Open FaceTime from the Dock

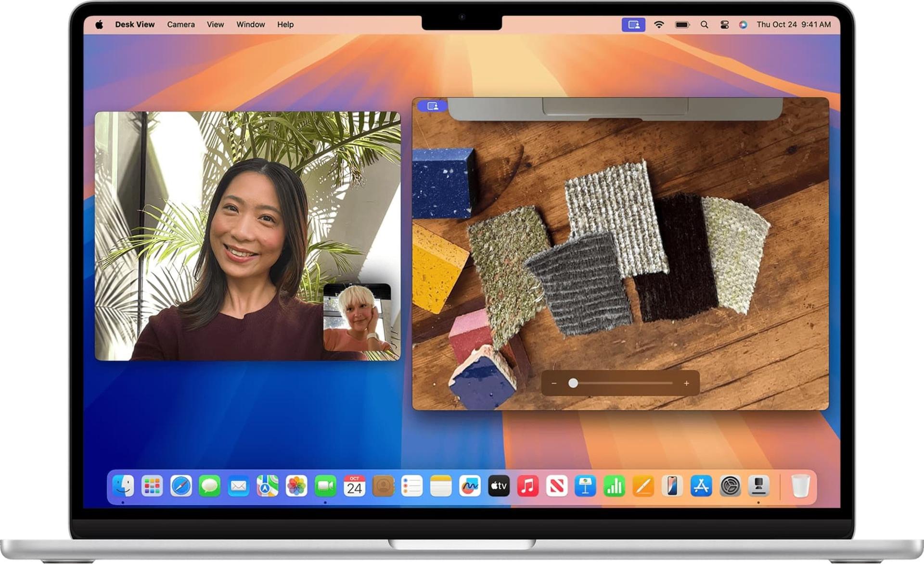point(325,486)
